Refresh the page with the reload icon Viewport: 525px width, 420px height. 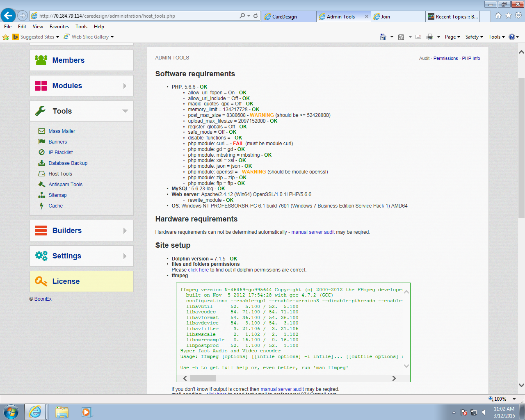(256, 16)
